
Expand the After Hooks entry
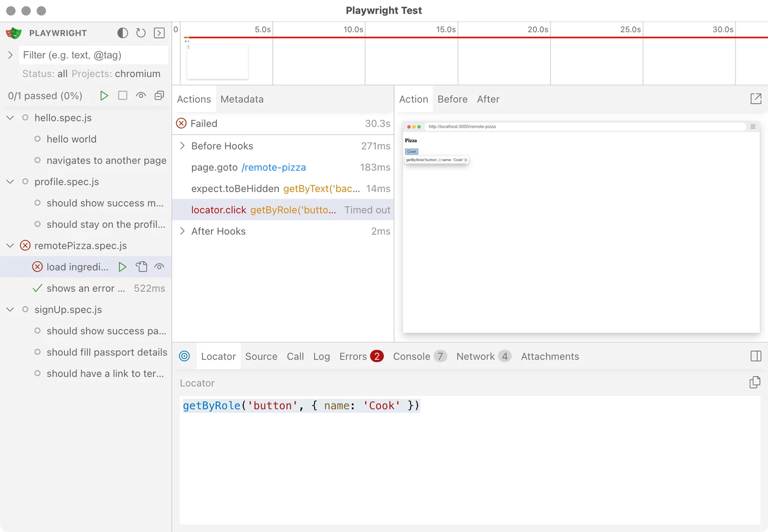(183, 231)
